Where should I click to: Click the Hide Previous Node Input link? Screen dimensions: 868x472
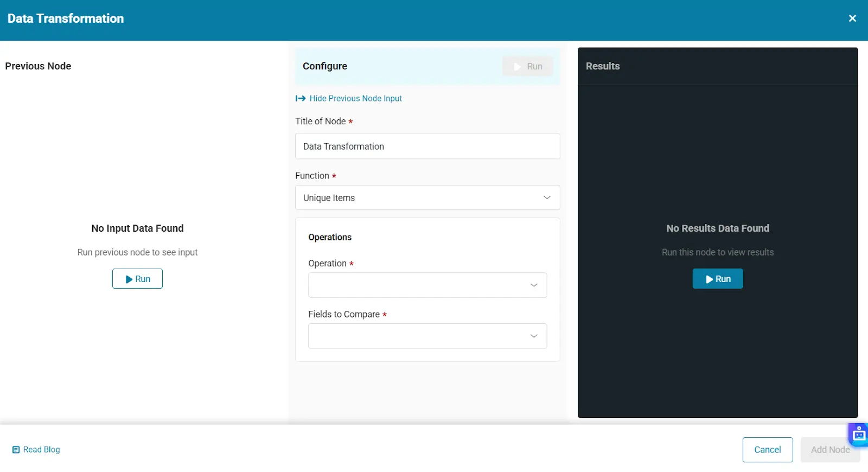pyautogui.click(x=355, y=98)
